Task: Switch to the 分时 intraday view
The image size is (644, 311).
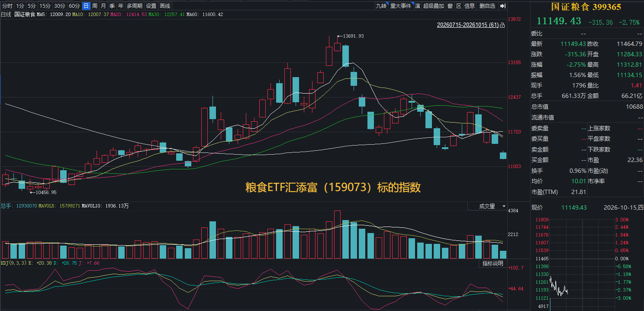Action: tap(7, 6)
